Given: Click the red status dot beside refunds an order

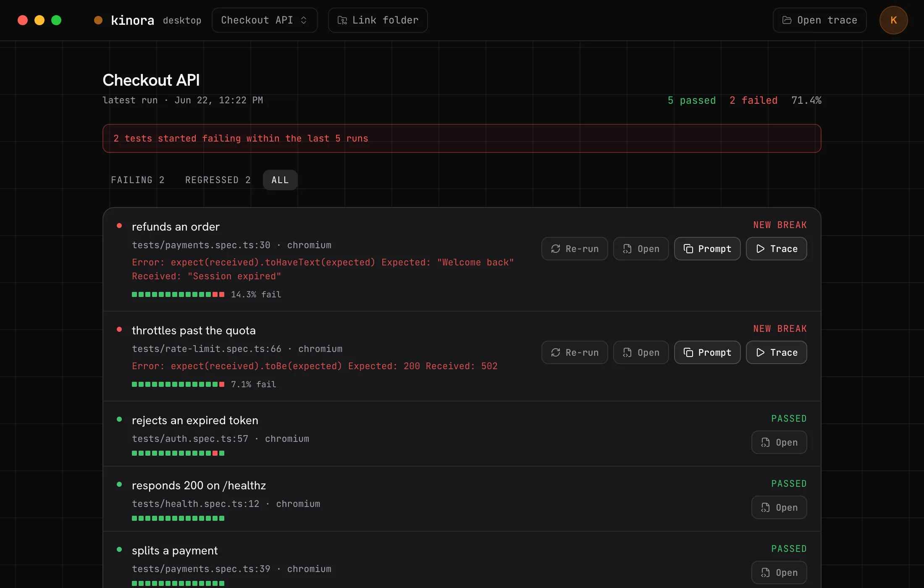Looking at the screenshot, I should tap(119, 226).
